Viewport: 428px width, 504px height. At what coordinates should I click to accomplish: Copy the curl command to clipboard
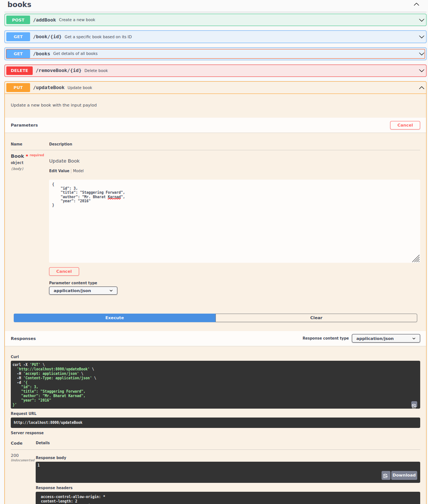(x=414, y=405)
